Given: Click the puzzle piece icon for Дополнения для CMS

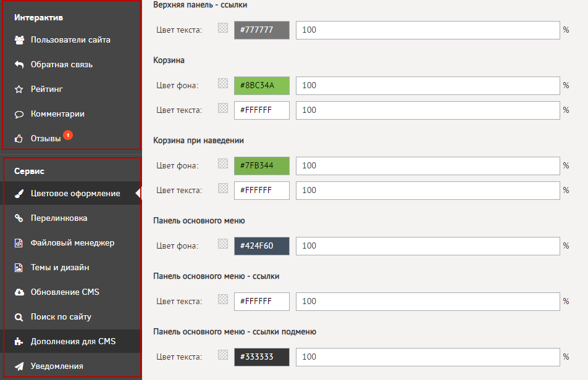Looking at the screenshot, I should [x=19, y=341].
